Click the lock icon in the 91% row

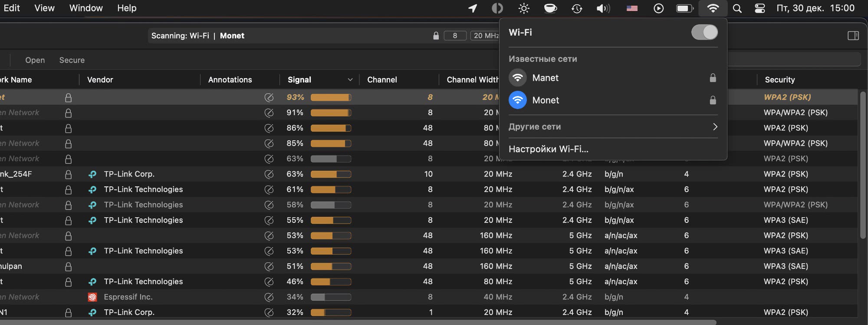(68, 113)
